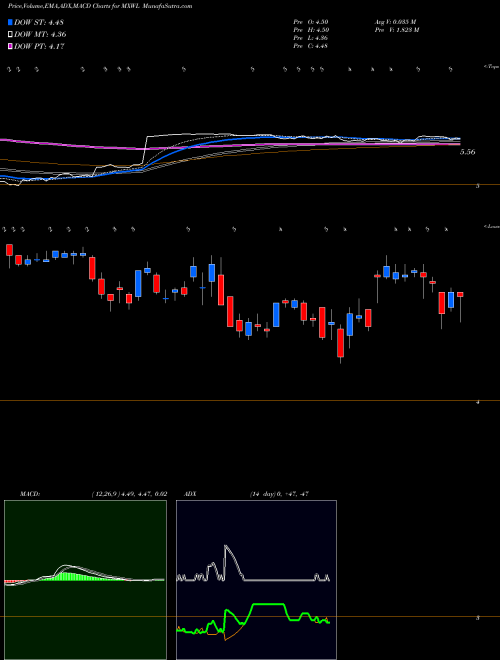500x660 pixels.
Task: Click the green ADX line plateau
Action: [x=269, y=604]
